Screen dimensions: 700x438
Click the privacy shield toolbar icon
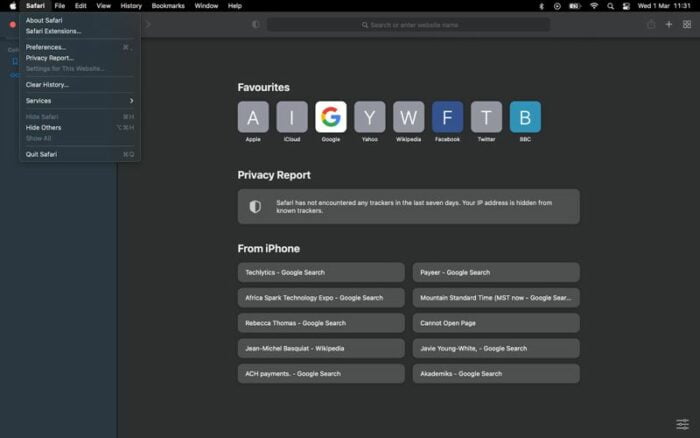point(255,25)
